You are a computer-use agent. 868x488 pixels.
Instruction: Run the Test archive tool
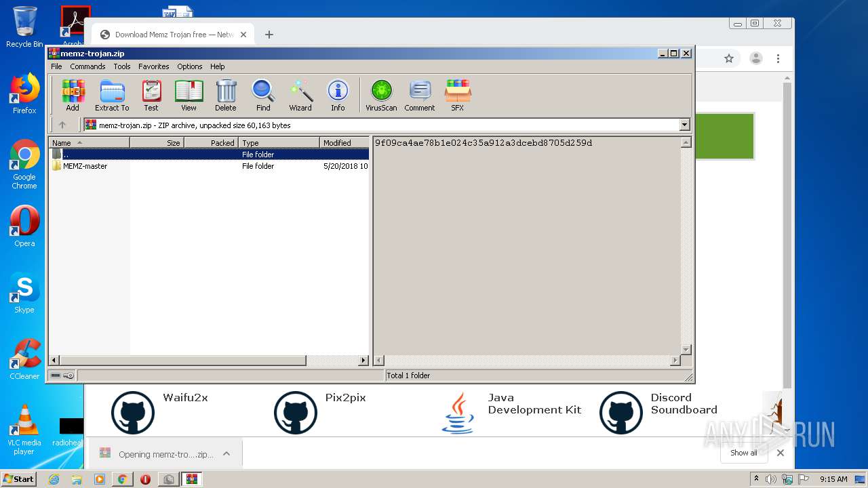click(151, 95)
